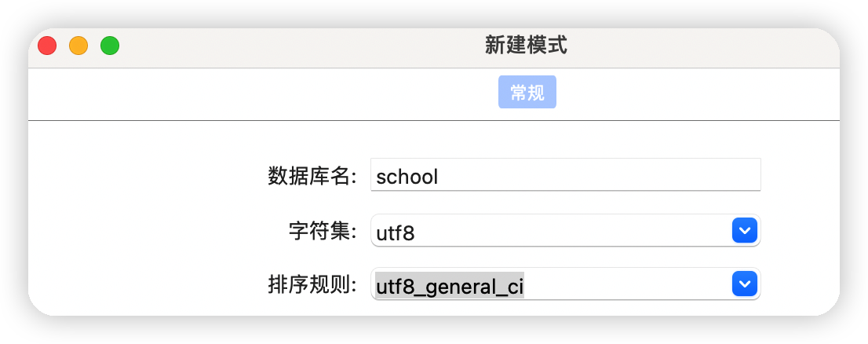This screenshot has width=868, height=344.
Task: Click the blue chevron beside utf8
Action: click(x=745, y=230)
